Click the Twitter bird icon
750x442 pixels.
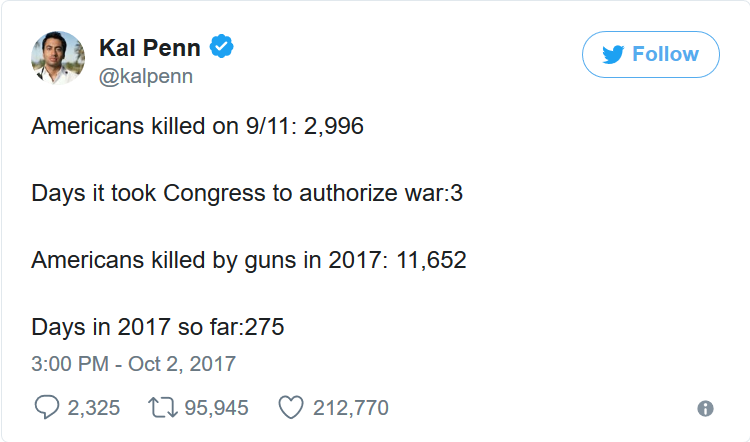tap(613, 55)
